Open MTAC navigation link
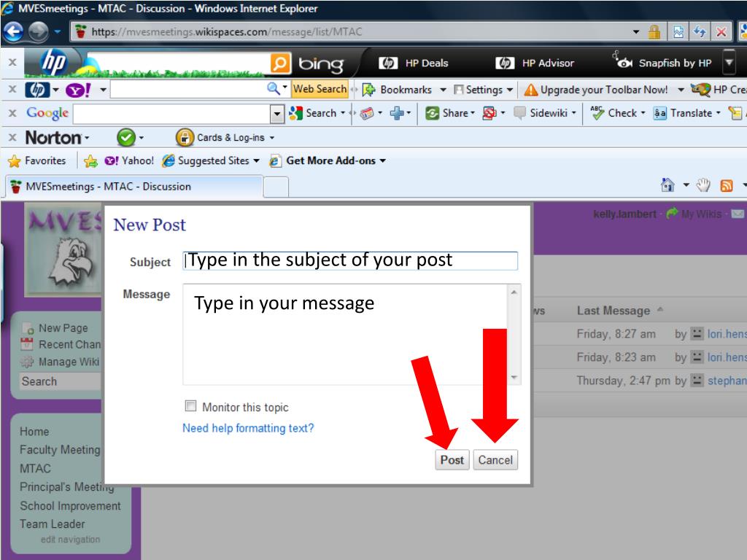Image resolution: width=747 pixels, height=560 pixels. pyautogui.click(x=35, y=469)
